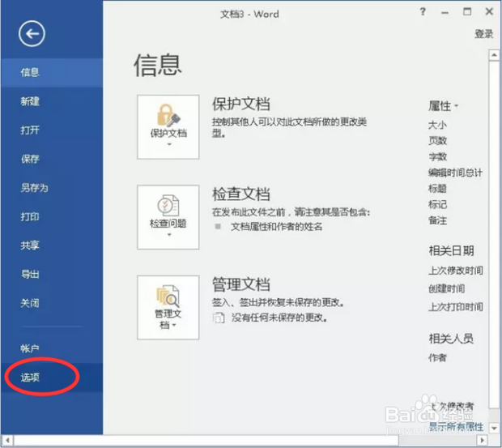Click the 管理文档 section heading text
Viewport: 502px width, 448px height.
point(241,284)
